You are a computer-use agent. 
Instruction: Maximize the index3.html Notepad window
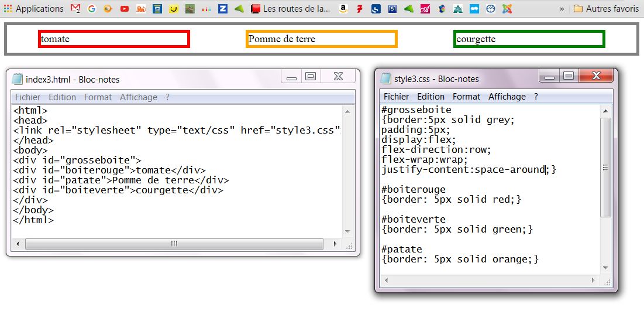(311, 76)
